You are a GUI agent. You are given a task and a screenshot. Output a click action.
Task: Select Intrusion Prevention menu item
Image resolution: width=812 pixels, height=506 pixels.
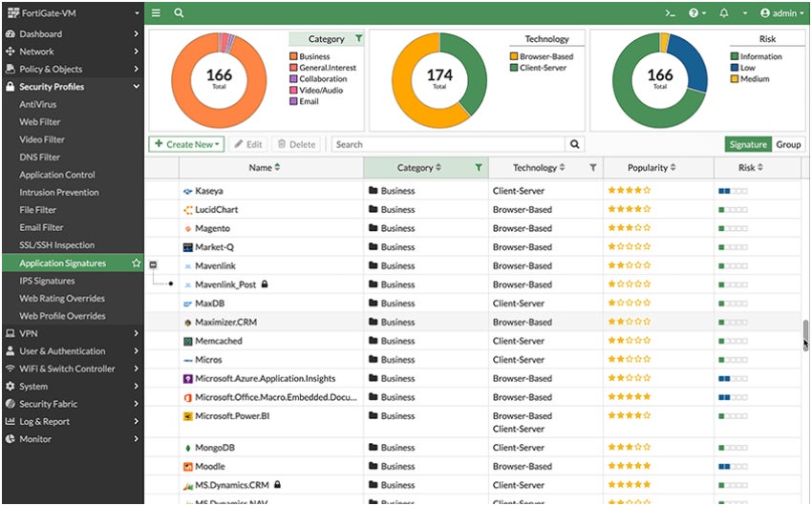(59, 193)
